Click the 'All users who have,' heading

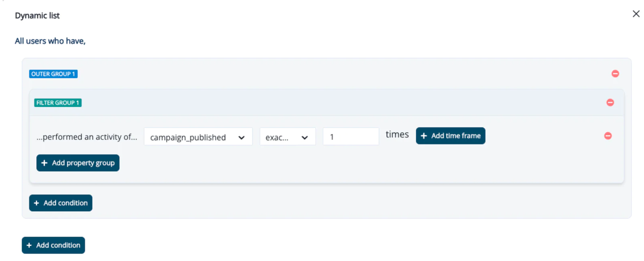50,41
